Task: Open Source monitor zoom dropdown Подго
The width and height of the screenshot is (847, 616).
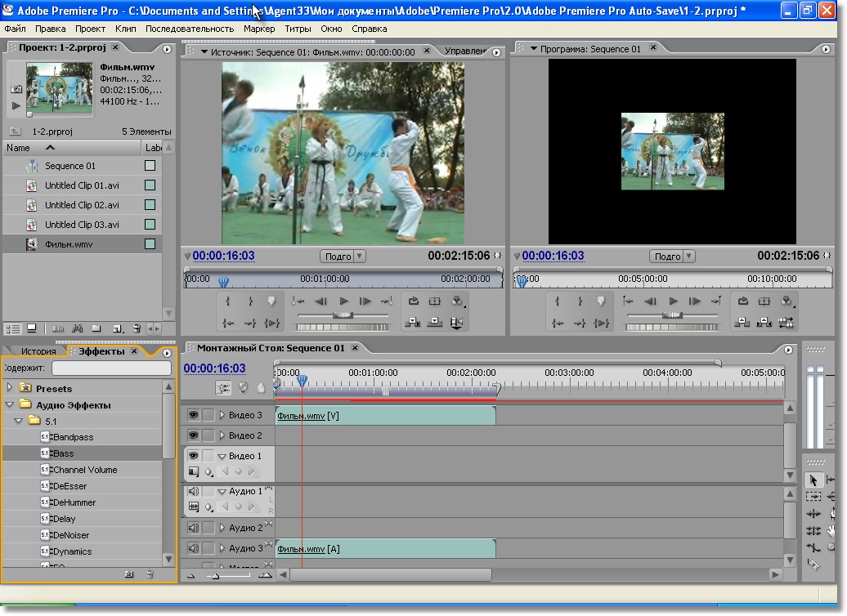Action: pos(343,256)
